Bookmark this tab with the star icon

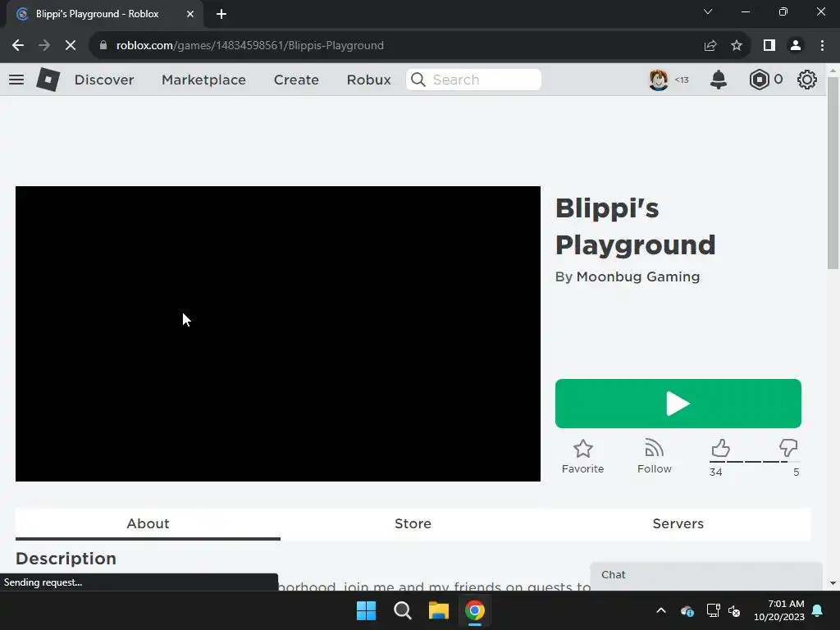pos(737,46)
